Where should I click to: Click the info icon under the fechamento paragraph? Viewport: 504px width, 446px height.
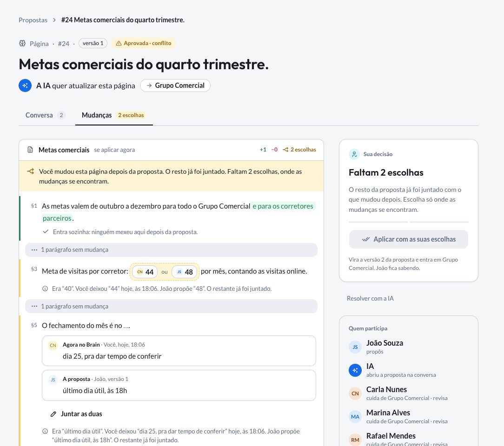click(x=45, y=431)
